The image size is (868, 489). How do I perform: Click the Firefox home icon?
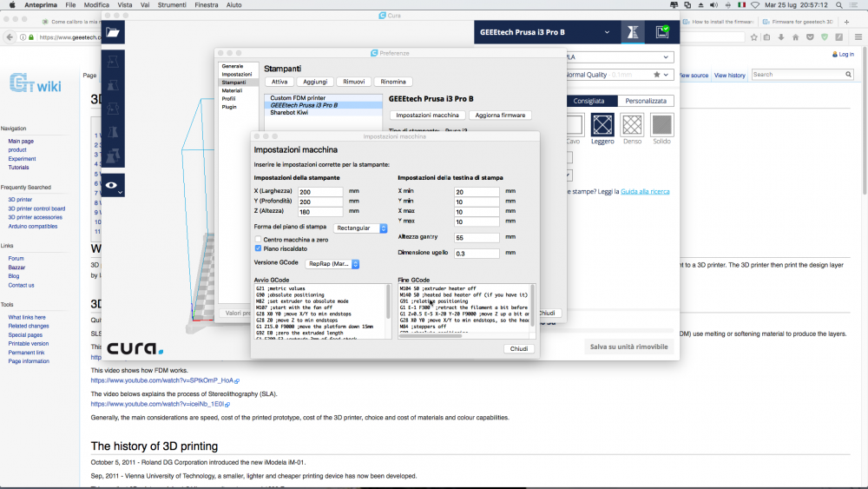coord(796,37)
